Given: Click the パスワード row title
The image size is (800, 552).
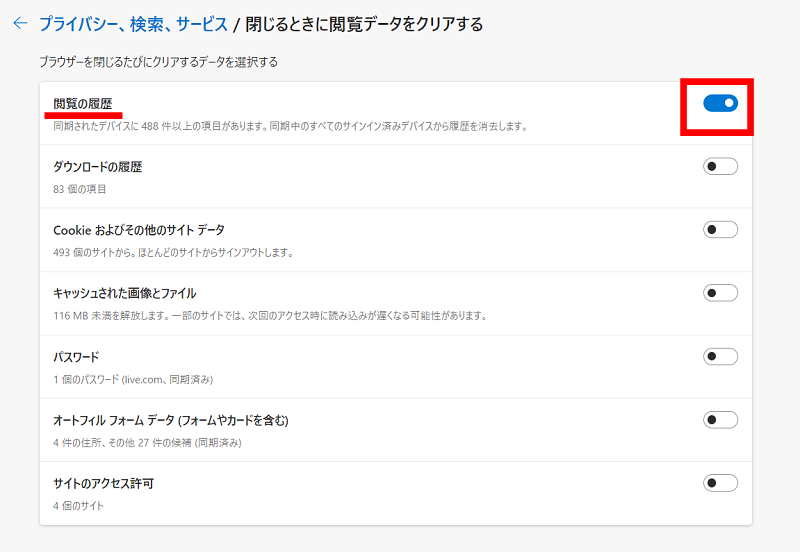Looking at the screenshot, I should [x=76, y=357].
